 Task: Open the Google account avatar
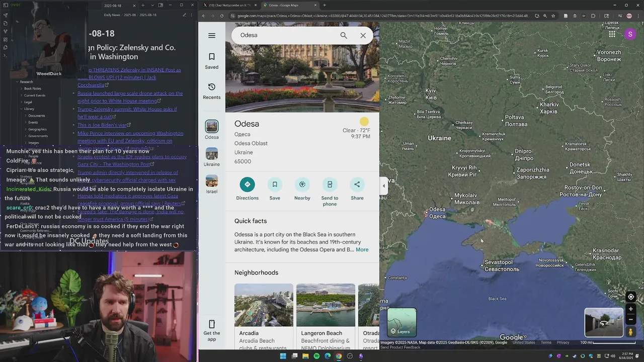630,34
